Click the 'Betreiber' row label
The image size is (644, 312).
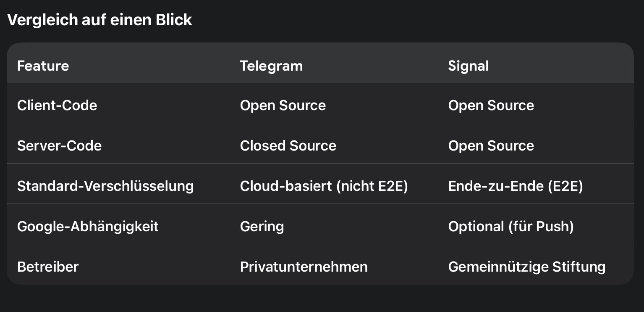(48, 267)
